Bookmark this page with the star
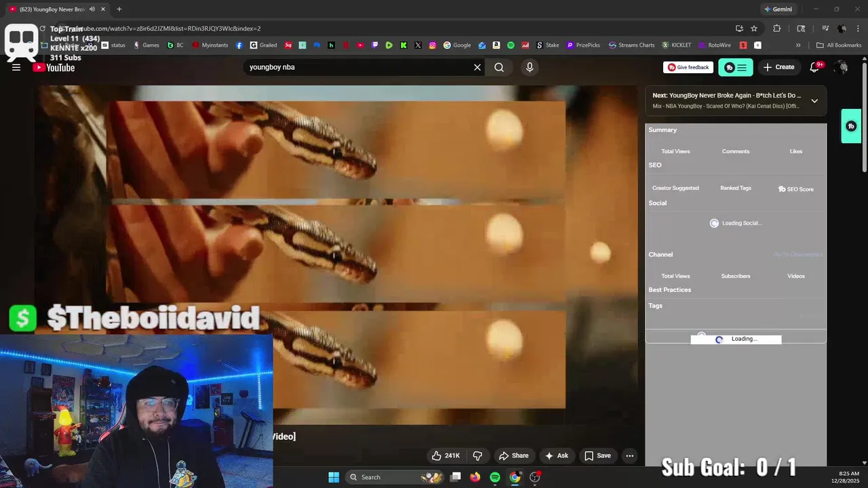Screen dimensions: 868x488 coord(754,28)
